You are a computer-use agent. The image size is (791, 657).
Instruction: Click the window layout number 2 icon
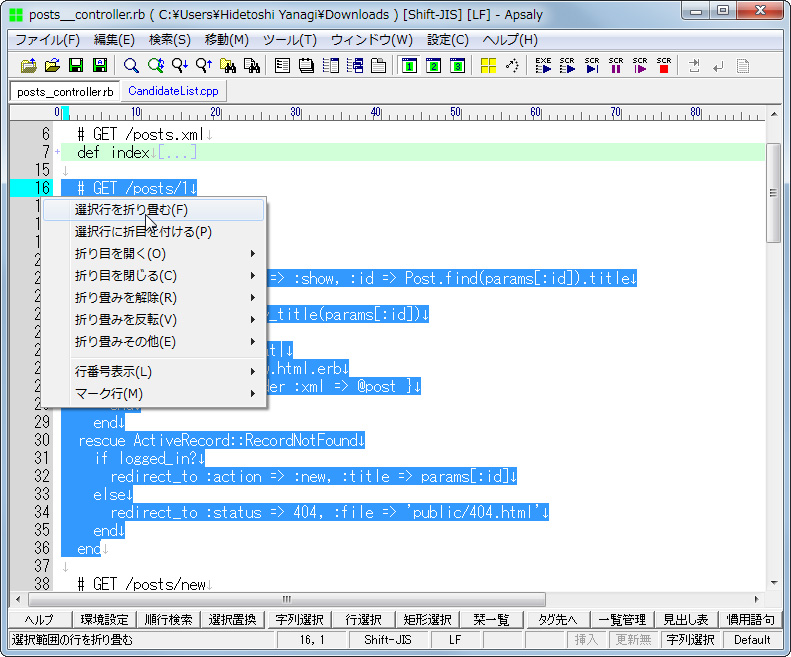[433, 66]
